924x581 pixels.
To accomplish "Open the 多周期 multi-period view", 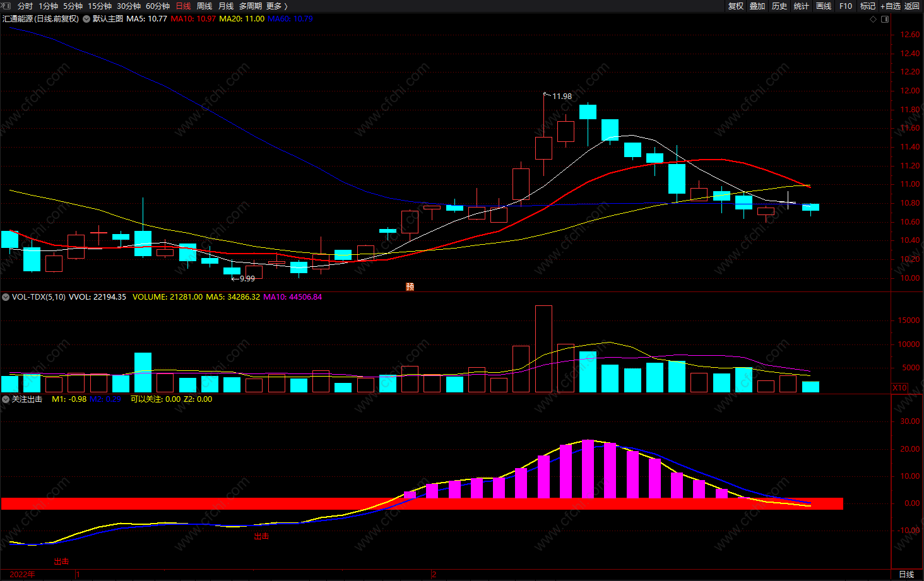I will pyautogui.click(x=251, y=6).
